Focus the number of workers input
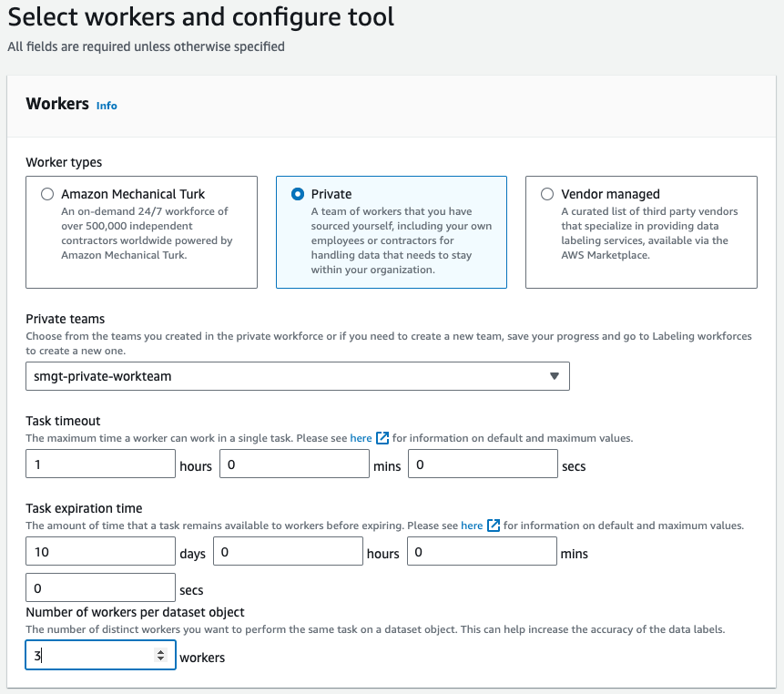Viewport: 784px width, 694px height. [x=91, y=655]
